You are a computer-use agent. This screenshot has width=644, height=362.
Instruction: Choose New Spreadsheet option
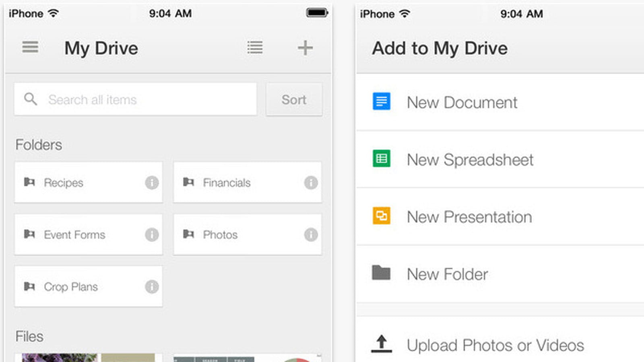pos(500,160)
